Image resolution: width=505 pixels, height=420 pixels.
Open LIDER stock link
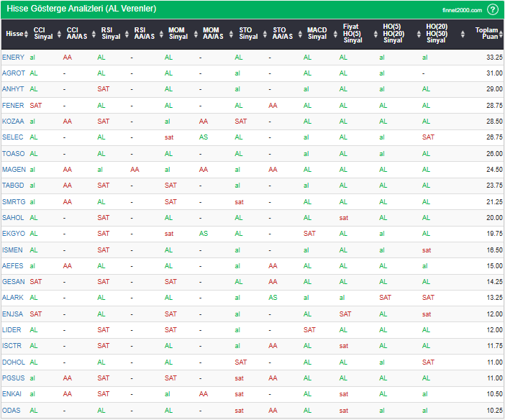12,330
